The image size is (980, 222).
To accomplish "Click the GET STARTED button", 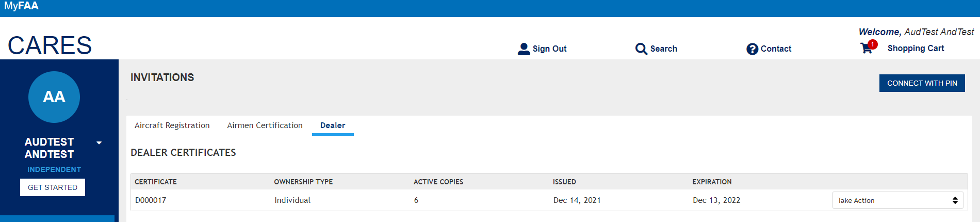I will [53, 187].
